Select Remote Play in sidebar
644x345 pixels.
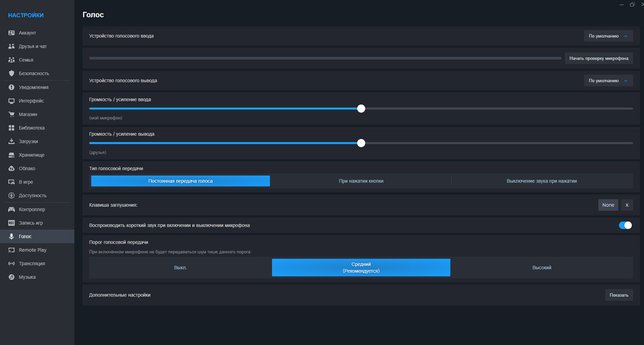coord(37,250)
